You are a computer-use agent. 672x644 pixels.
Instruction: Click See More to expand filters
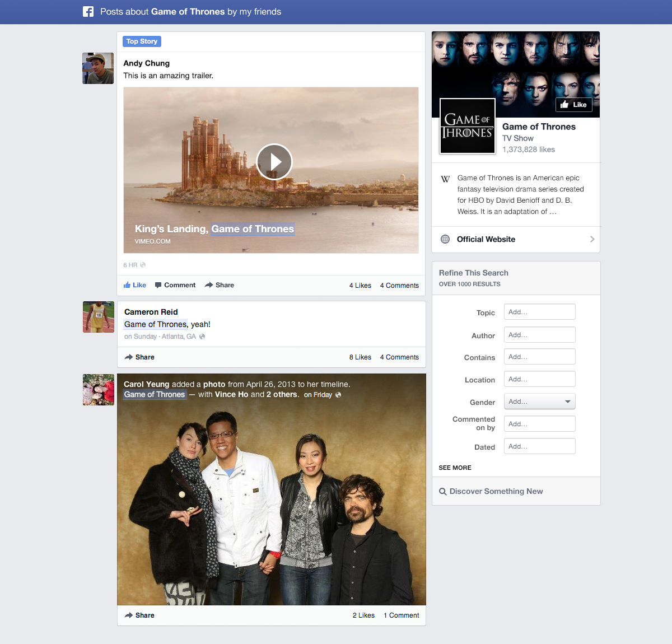(x=455, y=468)
